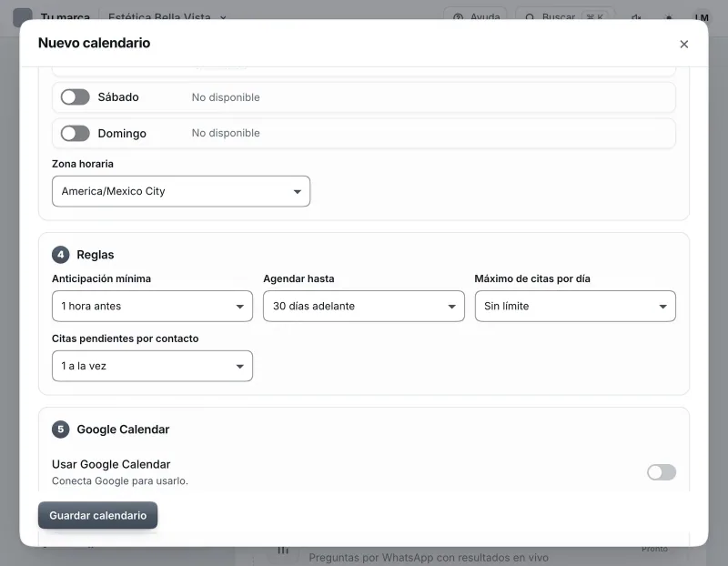Open Estética Bella Vista selector in background

(167, 17)
